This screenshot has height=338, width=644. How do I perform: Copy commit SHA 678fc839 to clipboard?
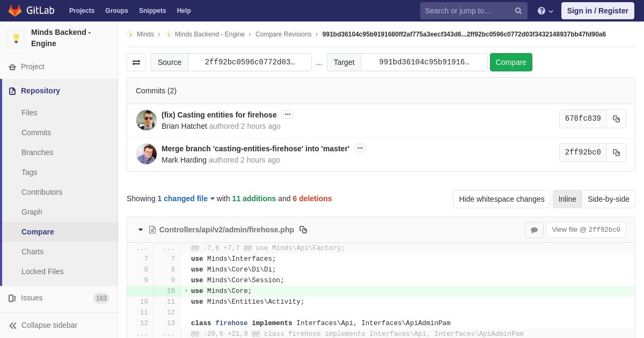(x=616, y=119)
